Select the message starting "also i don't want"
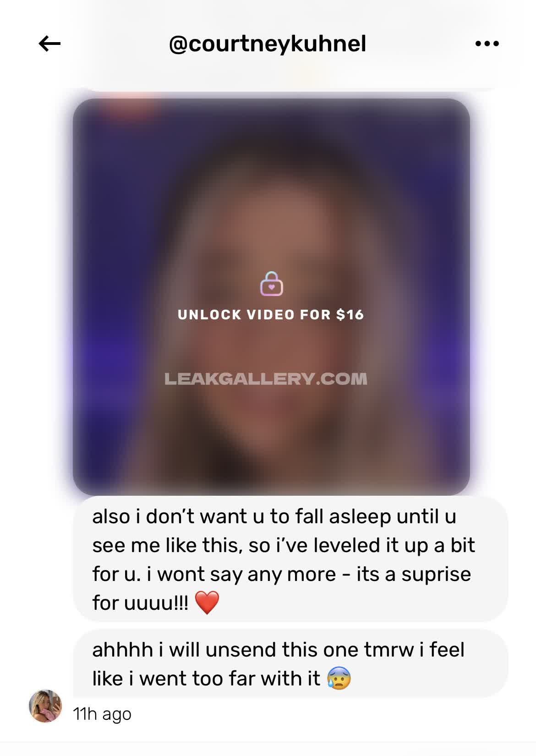The width and height of the screenshot is (536, 756). (290, 559)
